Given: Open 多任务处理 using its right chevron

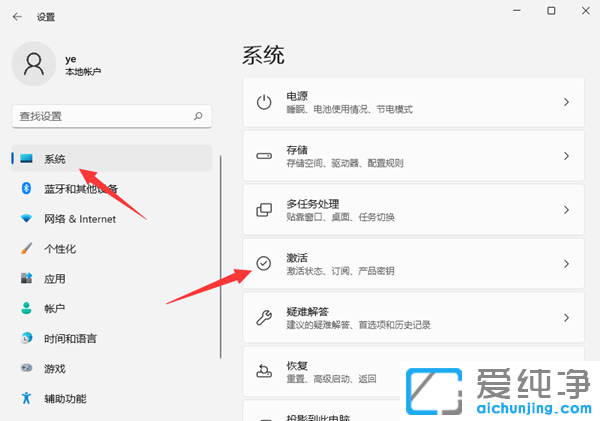Looking at the screenshot, I should 566,210.
